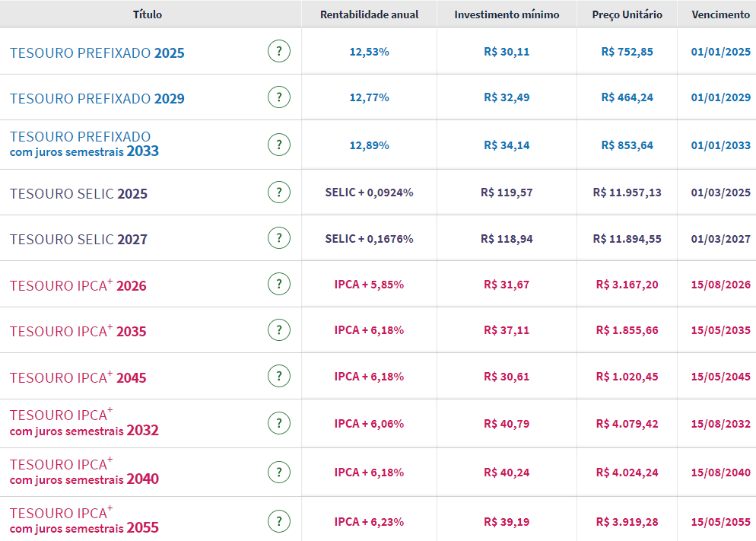Open info icon for Tesouro Selic 2027
The height and width of the screenshot is (541, 756).
279,238
